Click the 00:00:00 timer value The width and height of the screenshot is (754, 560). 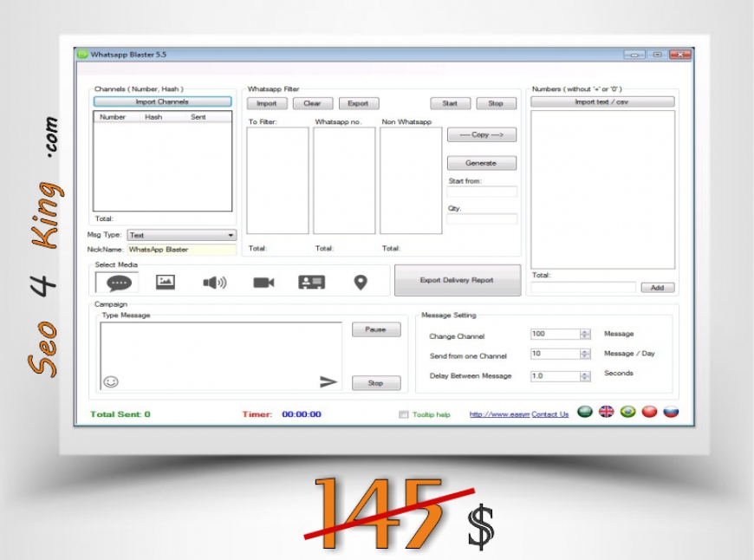(x=302, y=414)
